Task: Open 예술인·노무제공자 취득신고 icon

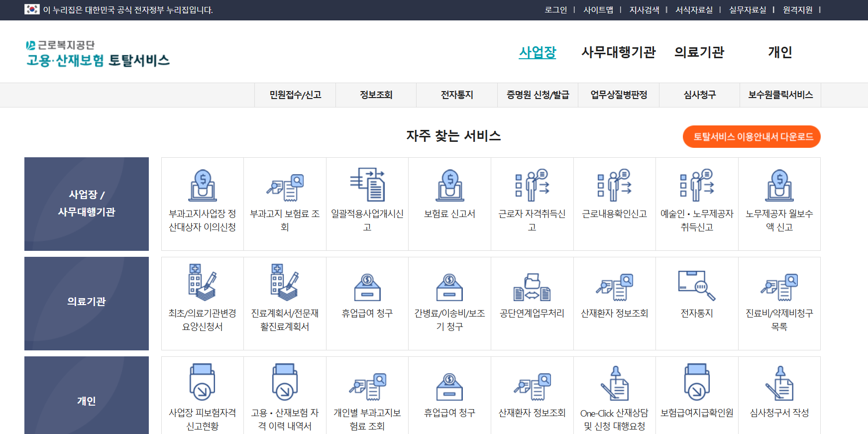Action: pos(697,185)
